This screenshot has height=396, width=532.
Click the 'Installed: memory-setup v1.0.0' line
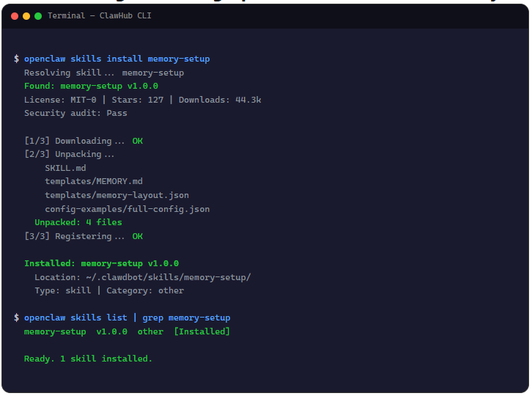(x=101, y=263)
